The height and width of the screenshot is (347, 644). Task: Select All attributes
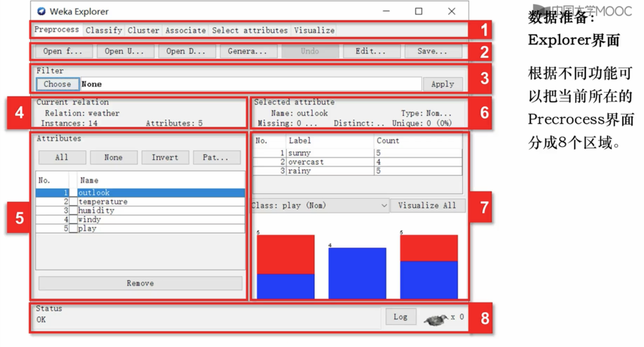62,157
